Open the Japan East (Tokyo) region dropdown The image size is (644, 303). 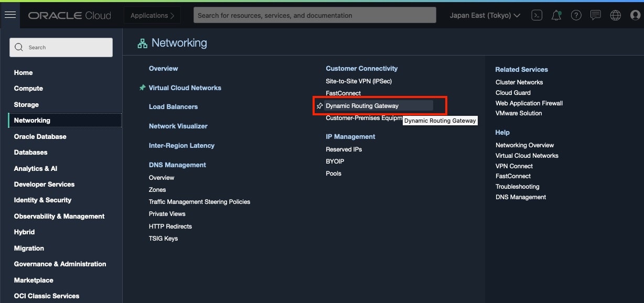tap(485, 16)
